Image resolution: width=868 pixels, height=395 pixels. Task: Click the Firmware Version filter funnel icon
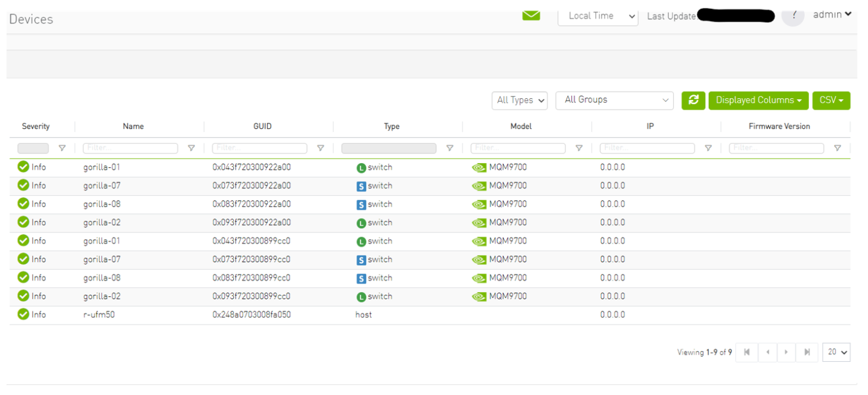pyautogui.click(x=837, y=148)
